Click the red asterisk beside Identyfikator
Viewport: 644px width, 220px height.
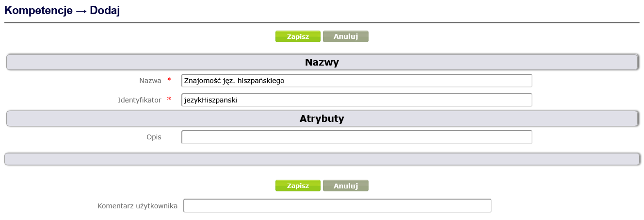(x=169, y=100)
